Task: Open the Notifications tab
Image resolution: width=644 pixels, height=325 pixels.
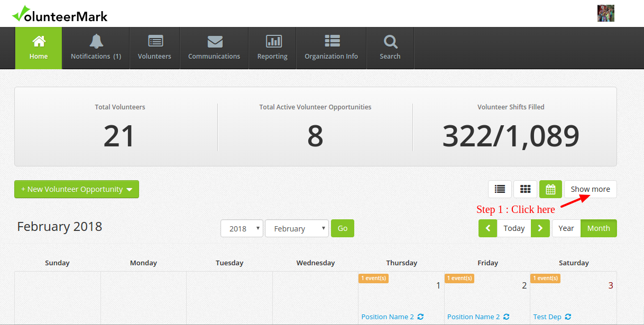Action: point(96,48)
